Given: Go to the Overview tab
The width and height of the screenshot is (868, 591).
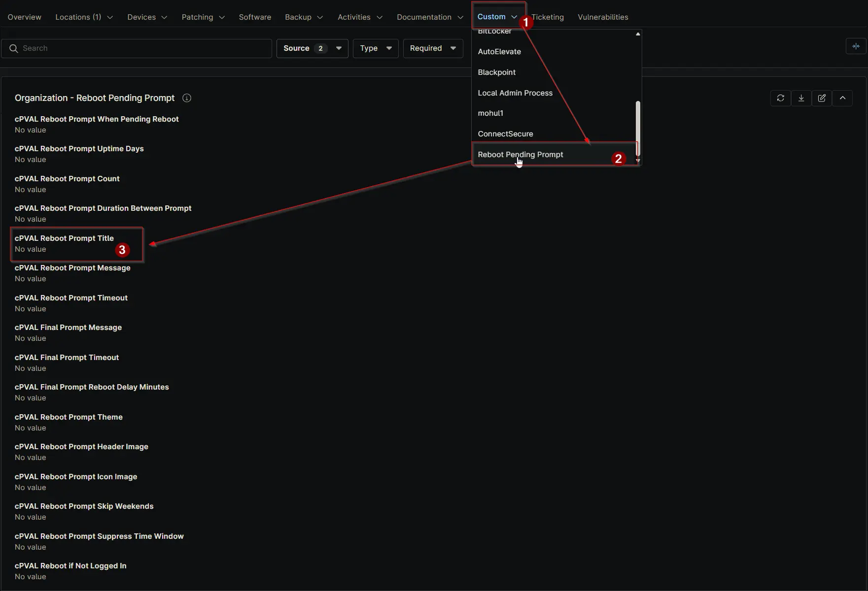Looking at the screenshot, I should pos(25,17).
